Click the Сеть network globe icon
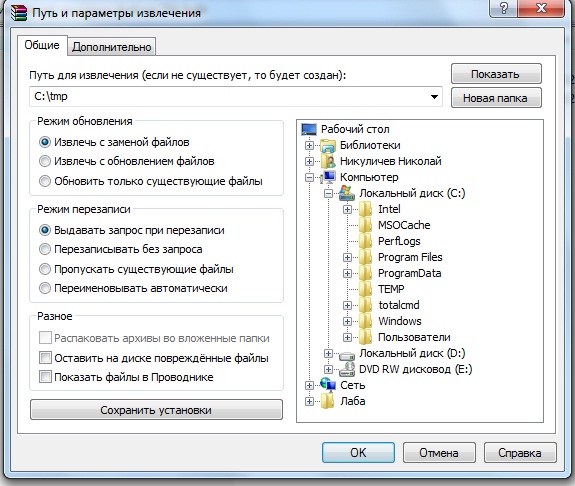Screen dimensions: 575x486 point(328,385)
